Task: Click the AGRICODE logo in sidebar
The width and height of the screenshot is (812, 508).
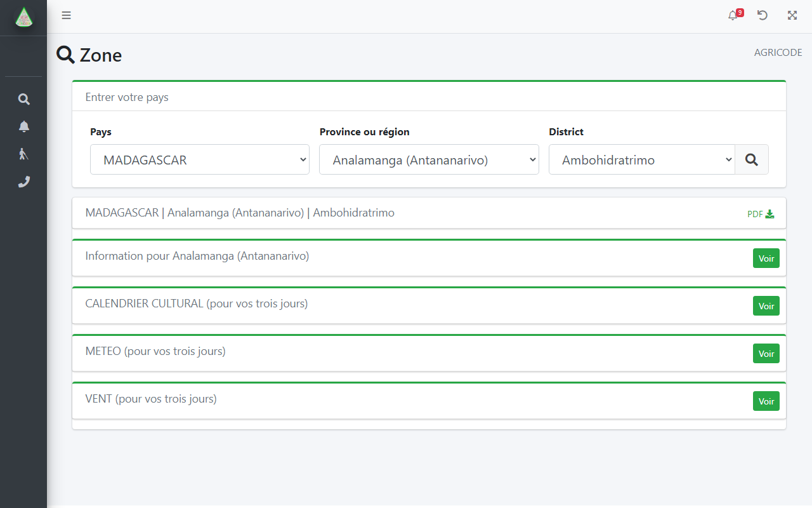Action: [23, 18]
